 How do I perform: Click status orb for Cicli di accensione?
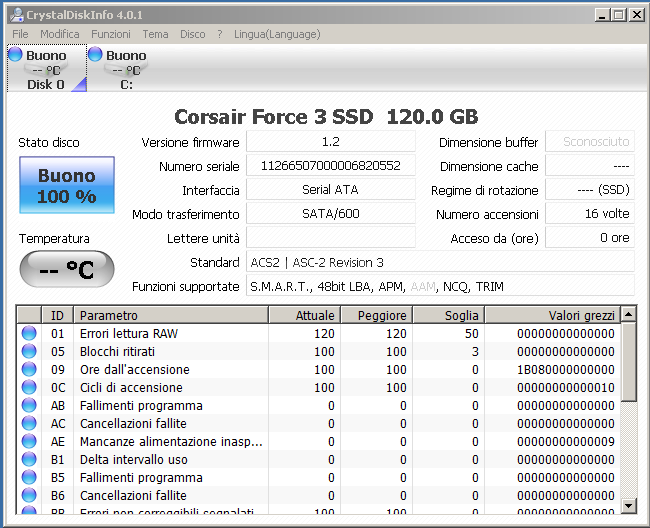click(x=29, y=388)
